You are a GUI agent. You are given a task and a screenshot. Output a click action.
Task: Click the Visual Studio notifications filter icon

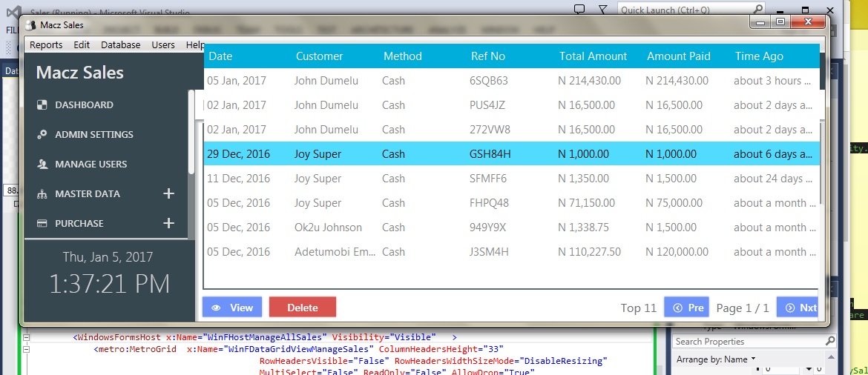coord(603,10)
